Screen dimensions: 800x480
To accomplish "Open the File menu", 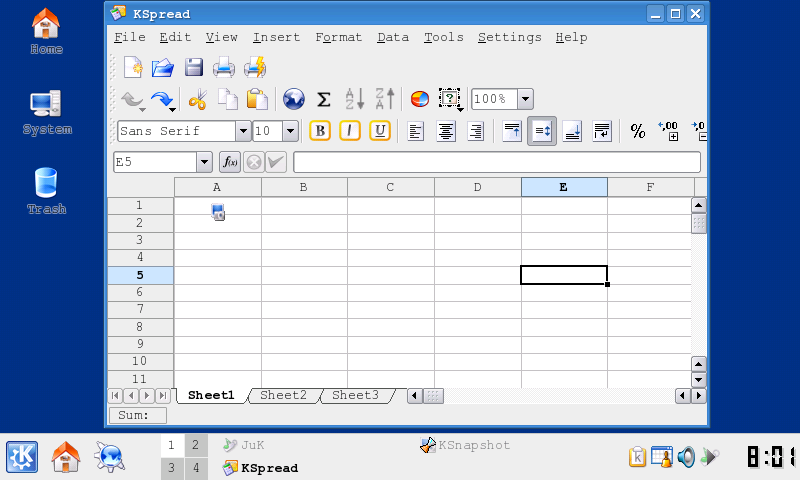I will tap(130, 37).
